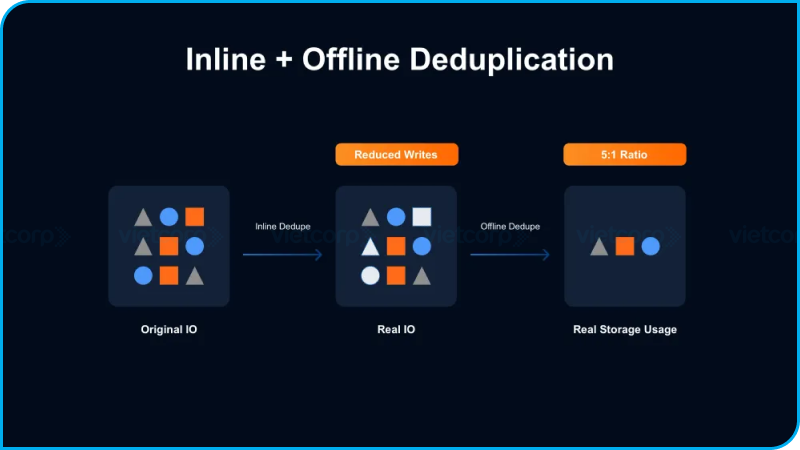The image size is (800, 450).
Task: Select orange square in Real Storage Usage panel
Action: click(625, 246)
